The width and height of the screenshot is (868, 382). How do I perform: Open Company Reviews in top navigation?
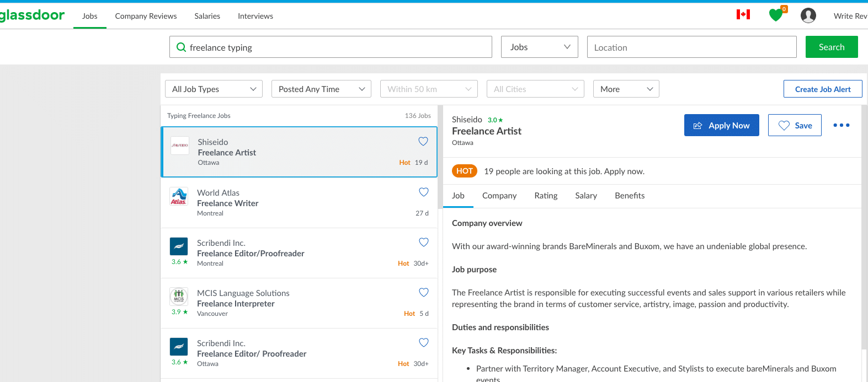click(x=146, y=16)
